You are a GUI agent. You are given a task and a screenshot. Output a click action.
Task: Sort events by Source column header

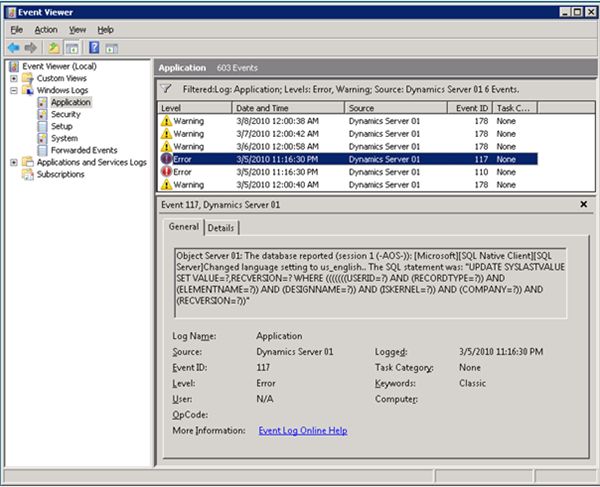[x=396, y=108]
